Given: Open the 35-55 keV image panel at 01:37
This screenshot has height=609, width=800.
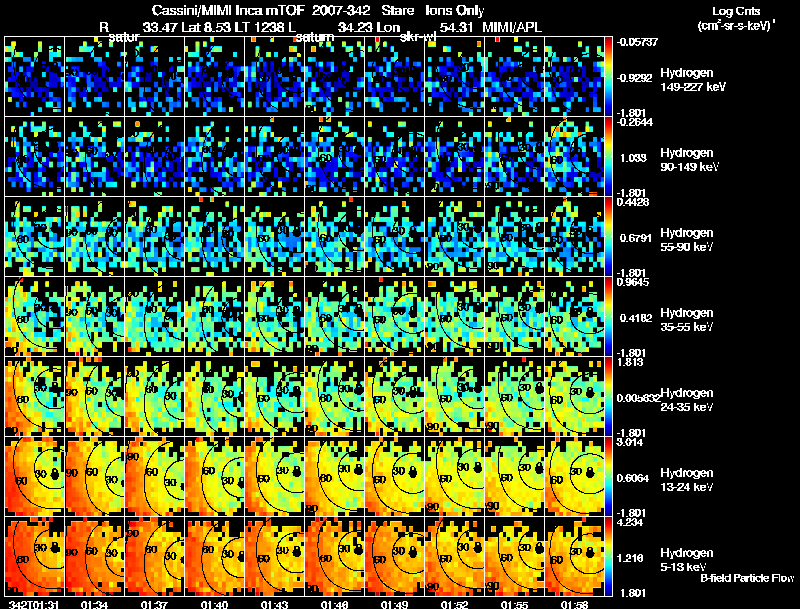Looking at the screenshot, I should [x=154, y=317].
